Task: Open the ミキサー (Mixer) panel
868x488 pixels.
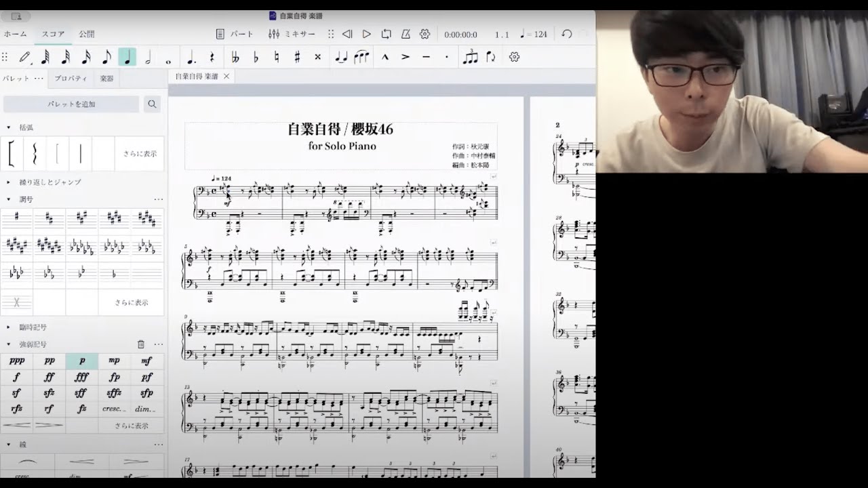Action: pyautogui.click(x=292, y=34)
